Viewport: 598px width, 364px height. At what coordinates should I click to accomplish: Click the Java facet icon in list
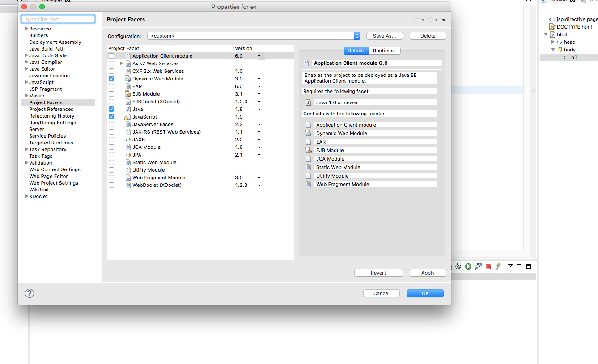(128, 109)
